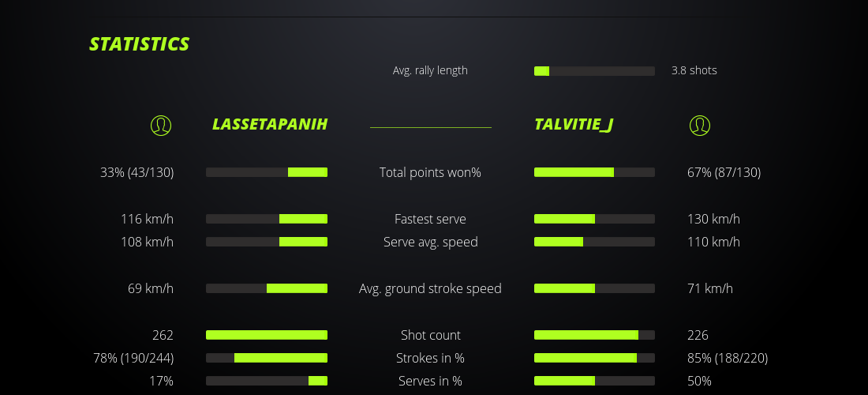Click TALVITIE_J's player profile icon

[700, 125]
